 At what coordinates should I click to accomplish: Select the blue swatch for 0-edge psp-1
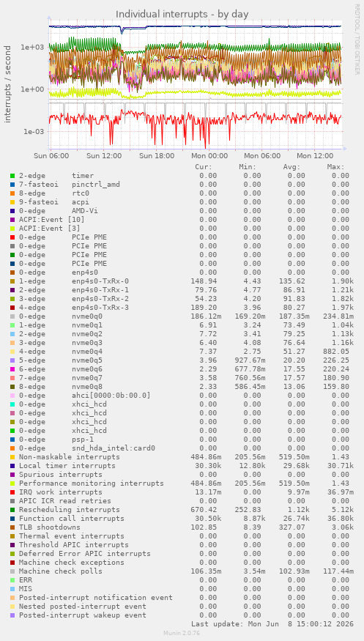tap(12, 440)
